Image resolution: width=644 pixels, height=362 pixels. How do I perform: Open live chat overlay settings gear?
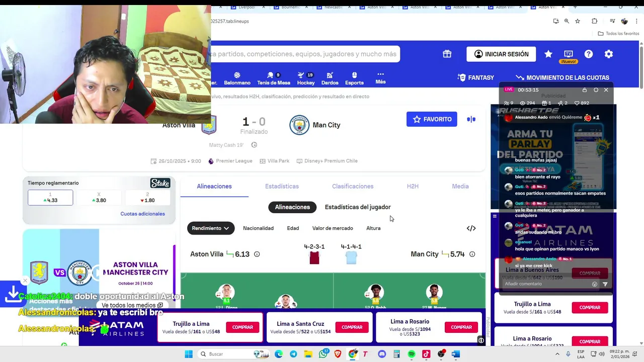596,89
